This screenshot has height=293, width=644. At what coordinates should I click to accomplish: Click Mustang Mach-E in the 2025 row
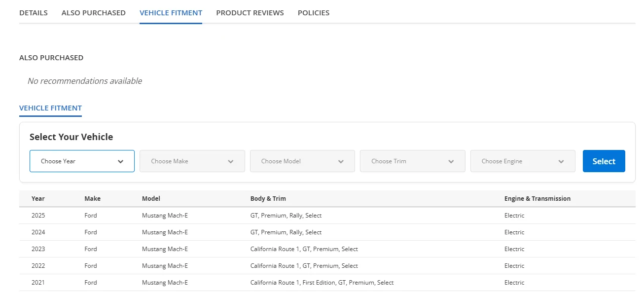(x=165, y=216)
